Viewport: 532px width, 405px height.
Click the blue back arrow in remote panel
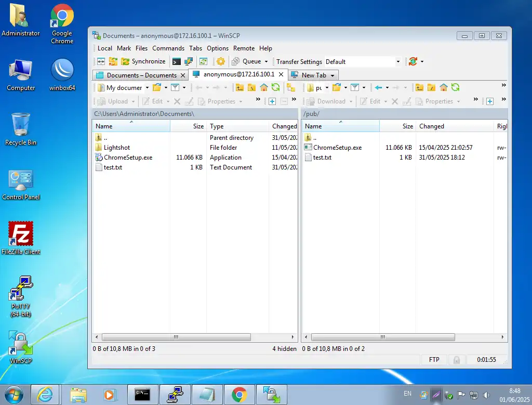tap(378, 87)
